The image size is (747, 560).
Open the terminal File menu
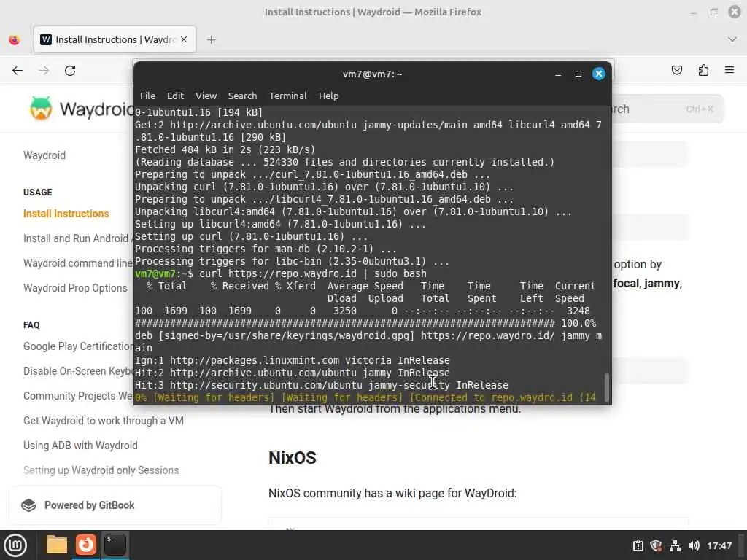[x=147, y=96]
